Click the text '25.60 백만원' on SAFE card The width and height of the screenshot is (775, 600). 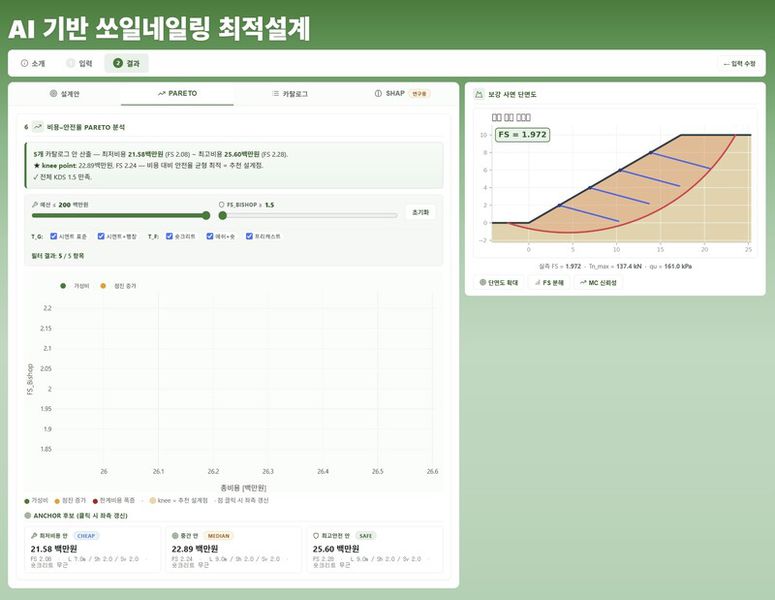tap(336, 549)
